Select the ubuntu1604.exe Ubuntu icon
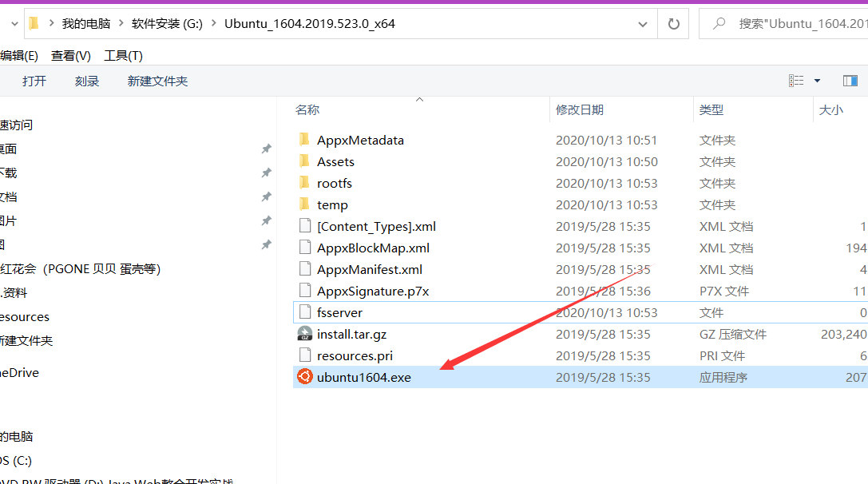The image size is (868, 484). pos(304,376)
